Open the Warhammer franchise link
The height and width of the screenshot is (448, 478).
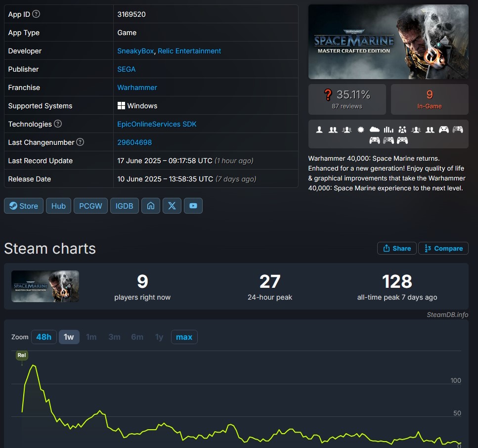coord(137,88)
